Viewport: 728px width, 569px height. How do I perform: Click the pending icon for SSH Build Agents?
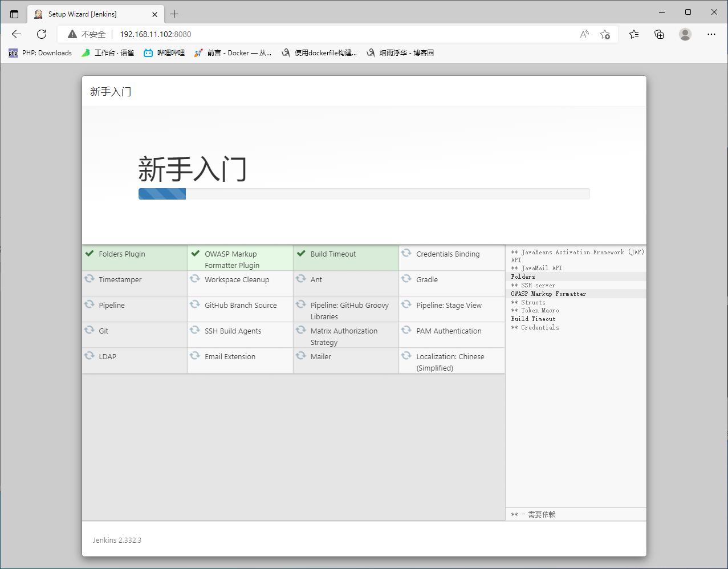pyautogui.click(x=195, y=330)
